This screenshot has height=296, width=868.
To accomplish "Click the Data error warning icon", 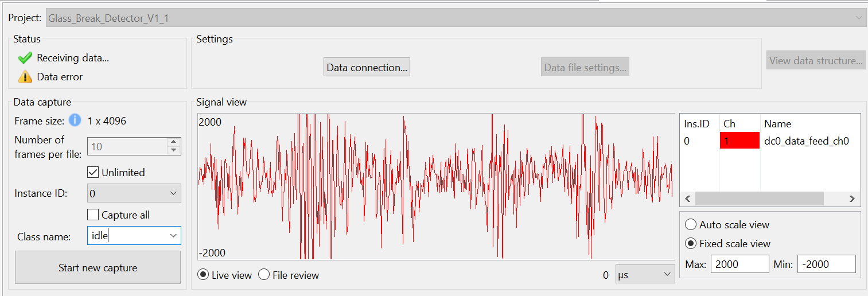I will (25, 77).
